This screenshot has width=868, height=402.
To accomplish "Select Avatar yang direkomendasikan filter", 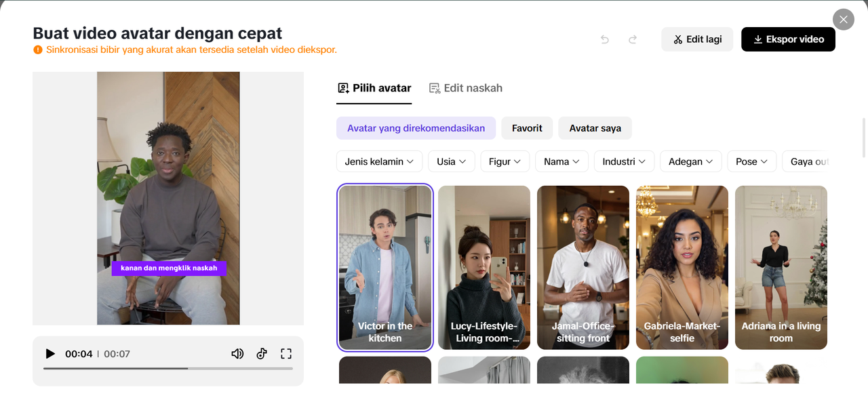I will coord(416,128).
